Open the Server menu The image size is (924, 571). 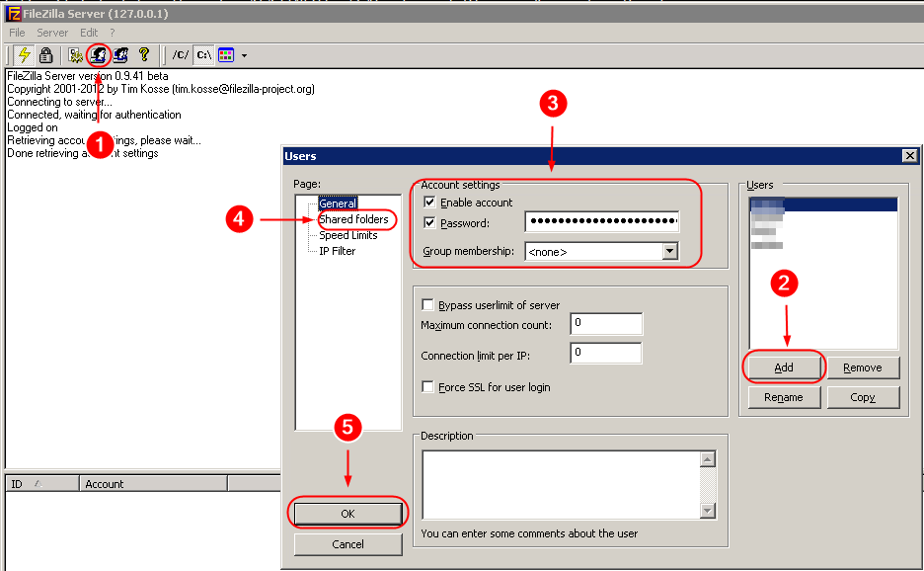(52, 33)
